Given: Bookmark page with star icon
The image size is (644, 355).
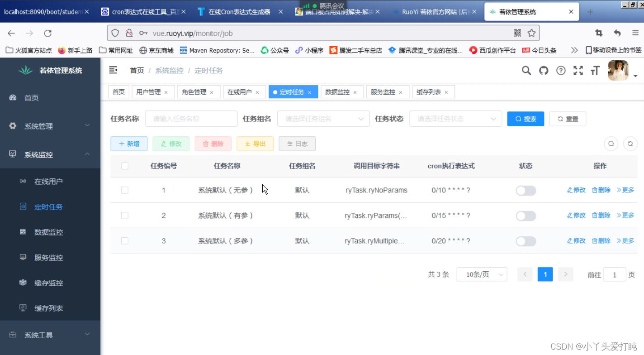Looking at the screenshot, I should tap(531, 33).
